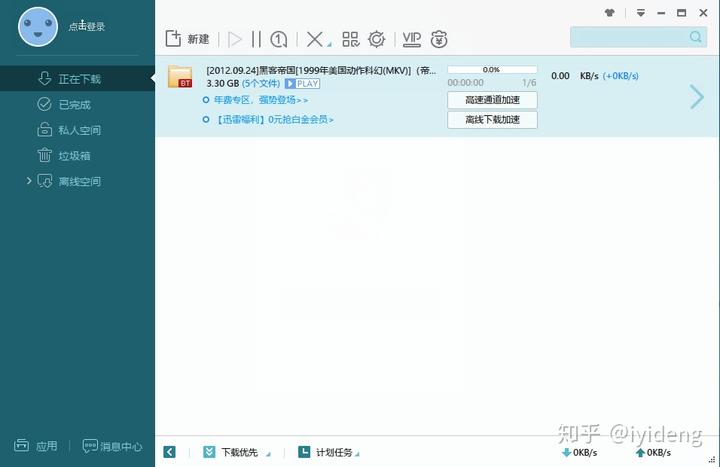Click the download progress bar at 0.0%
The height and width of the screenshot is (467, 720).
[x=492, y=70]
